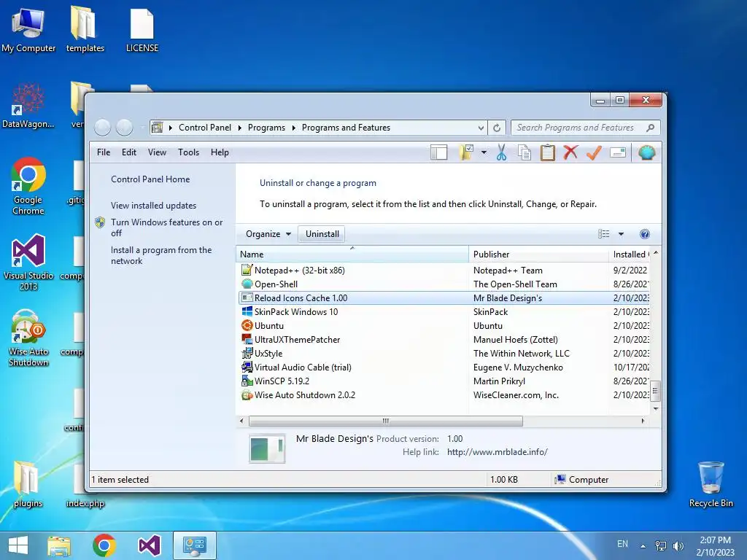This screenshot has height=560, width=747.
Task: Click Install a program from the network
Action: pos(161,255)
